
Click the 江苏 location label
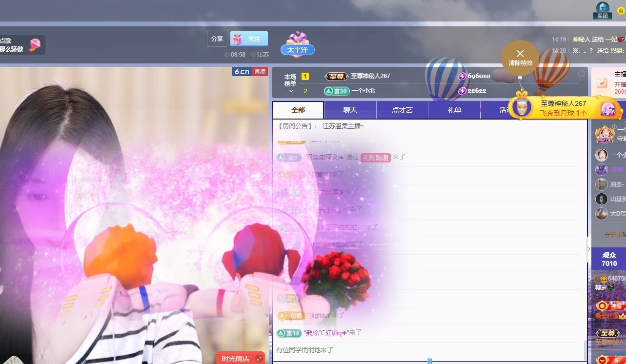tap(260, 55)
